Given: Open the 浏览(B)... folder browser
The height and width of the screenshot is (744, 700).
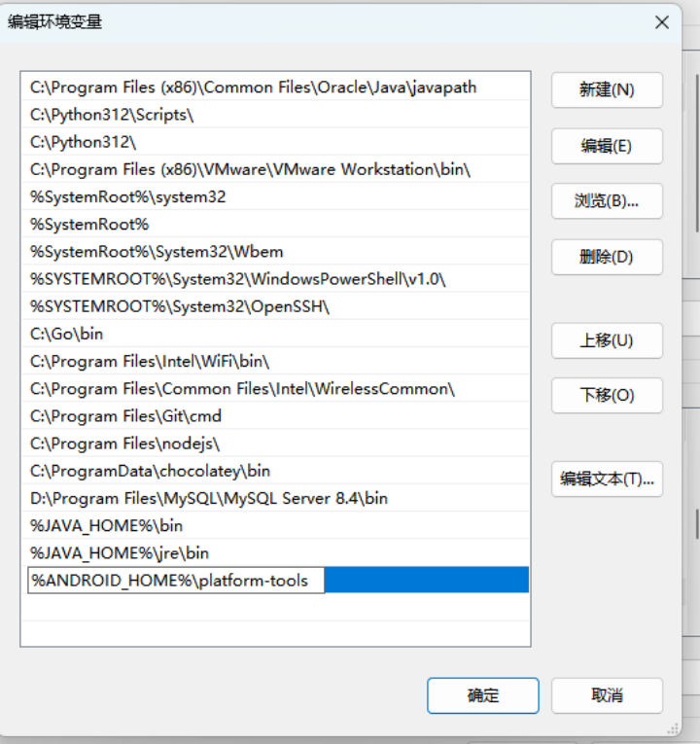Looking at the screenshot, I should (x=607, y=201).
